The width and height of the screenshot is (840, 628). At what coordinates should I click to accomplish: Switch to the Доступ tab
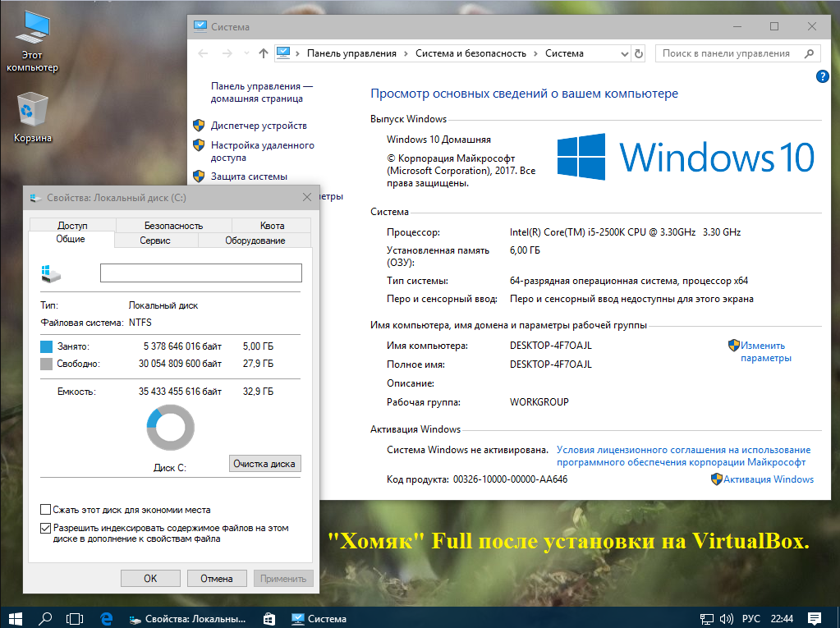point(72,226)
